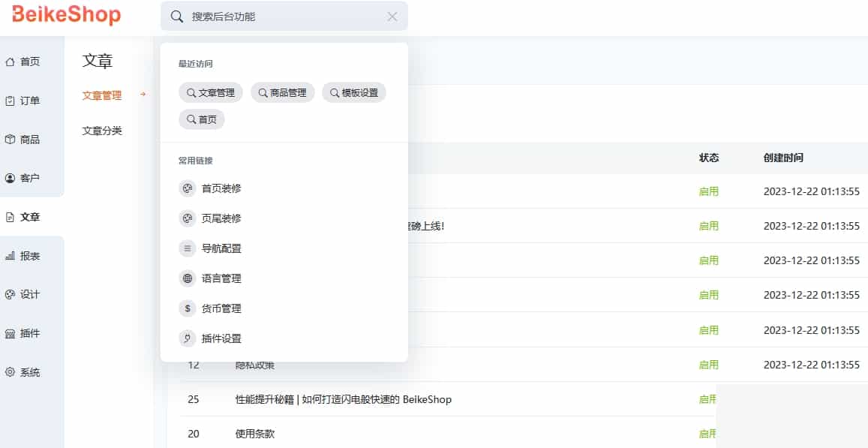Open the 语言管理 common link
Image resolution: width=868 pixels, height=448 pixels.
click(x=221, y=278)
